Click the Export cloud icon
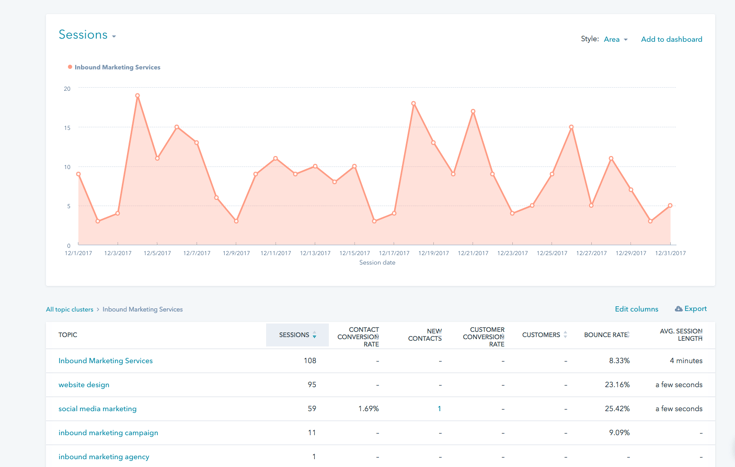This screenshot has height=467, width=735. coord(679,309)
